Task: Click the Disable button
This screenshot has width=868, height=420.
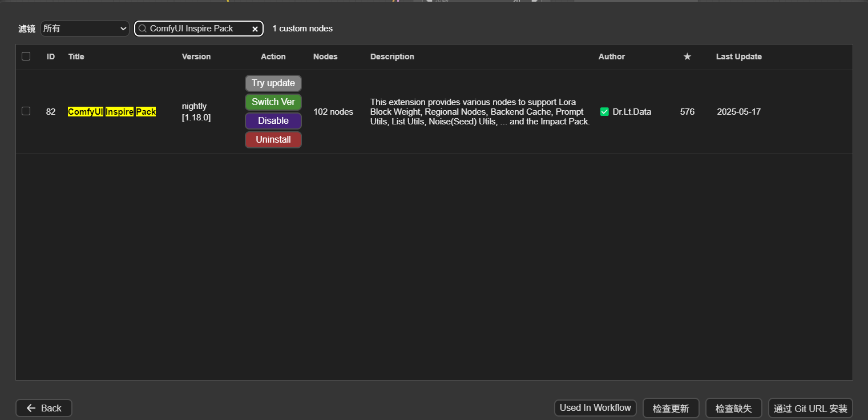Action: (273, 121)
